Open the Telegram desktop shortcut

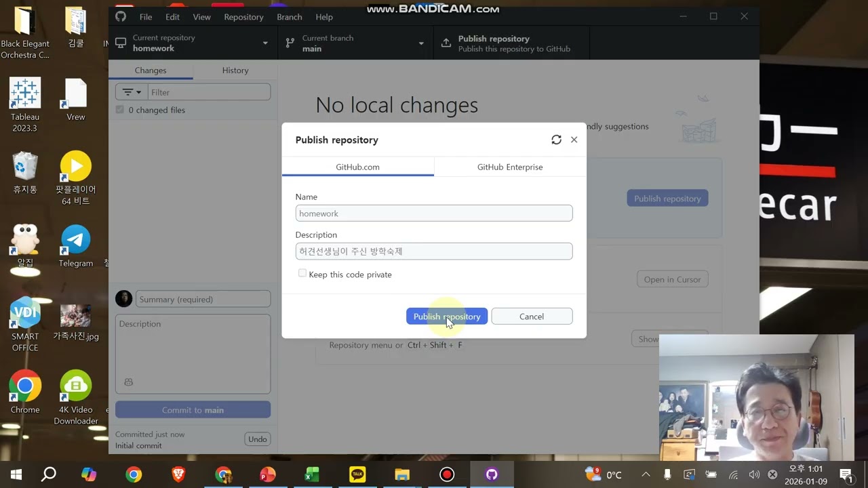pos(76,247)
